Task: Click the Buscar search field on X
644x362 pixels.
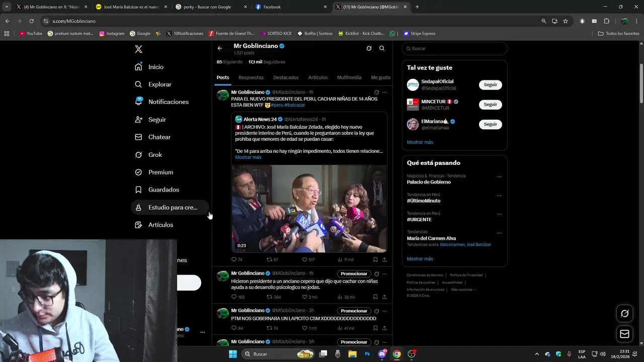Action: pos(454,48)
